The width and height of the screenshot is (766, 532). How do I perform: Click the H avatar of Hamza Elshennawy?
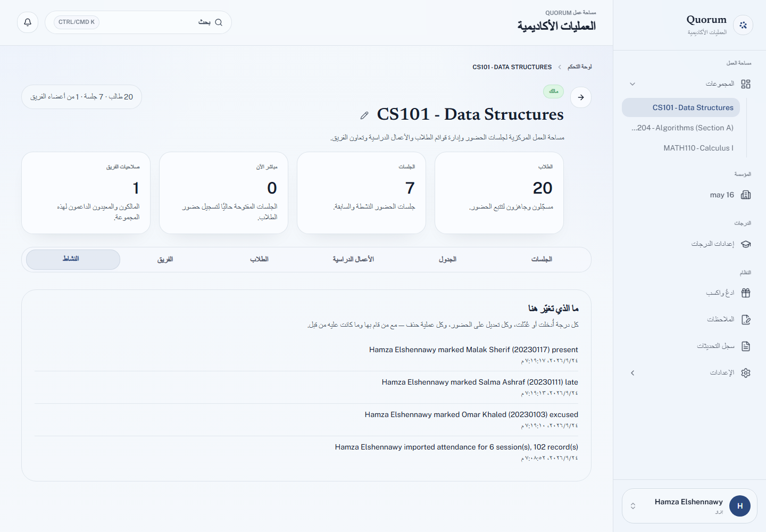click(x=740, y=506)
